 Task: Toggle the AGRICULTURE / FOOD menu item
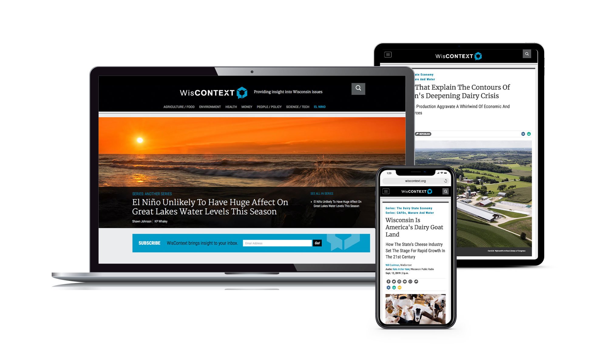click(178, 106)
